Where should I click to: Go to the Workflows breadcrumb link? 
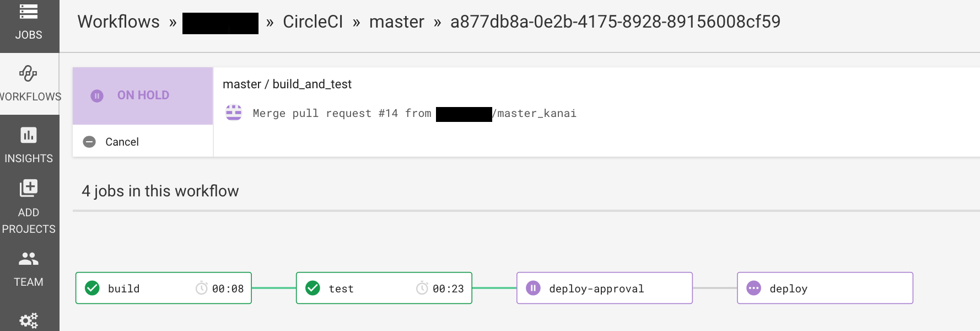(x=119, y=22)
